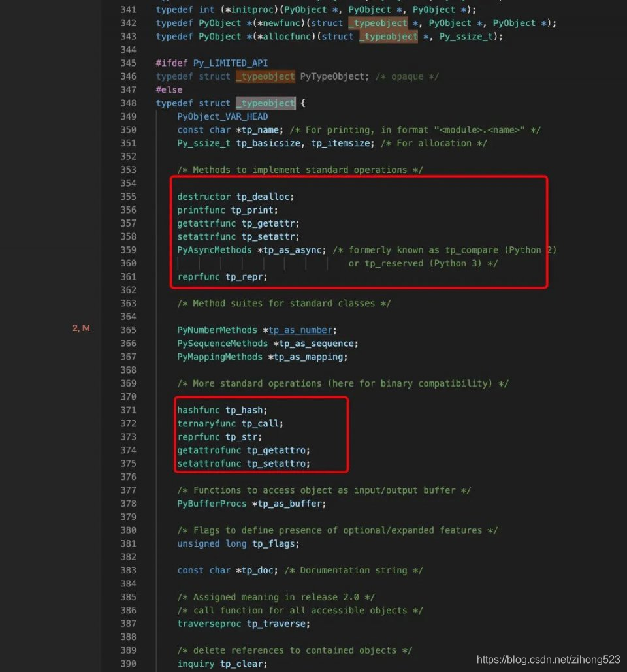This screenshot has height=672, width=627.
Task: Click the setattrofunc type name
Action: [x=209, y=463]
